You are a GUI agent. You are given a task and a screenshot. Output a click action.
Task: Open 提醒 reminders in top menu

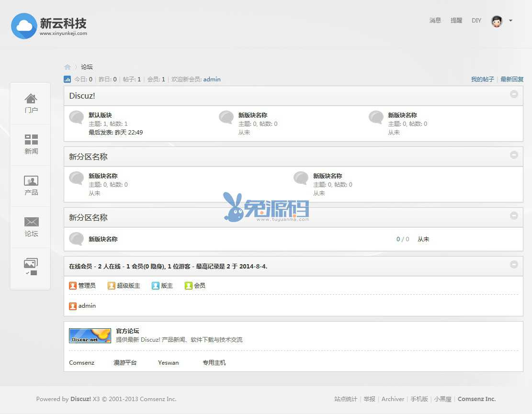[x=456, y=21]
